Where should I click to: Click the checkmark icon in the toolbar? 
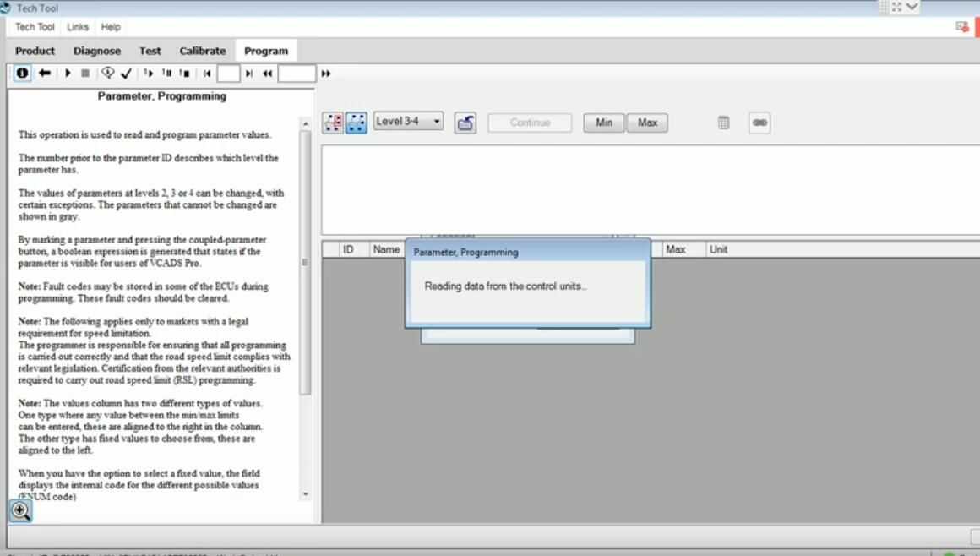tap(126, 74)
